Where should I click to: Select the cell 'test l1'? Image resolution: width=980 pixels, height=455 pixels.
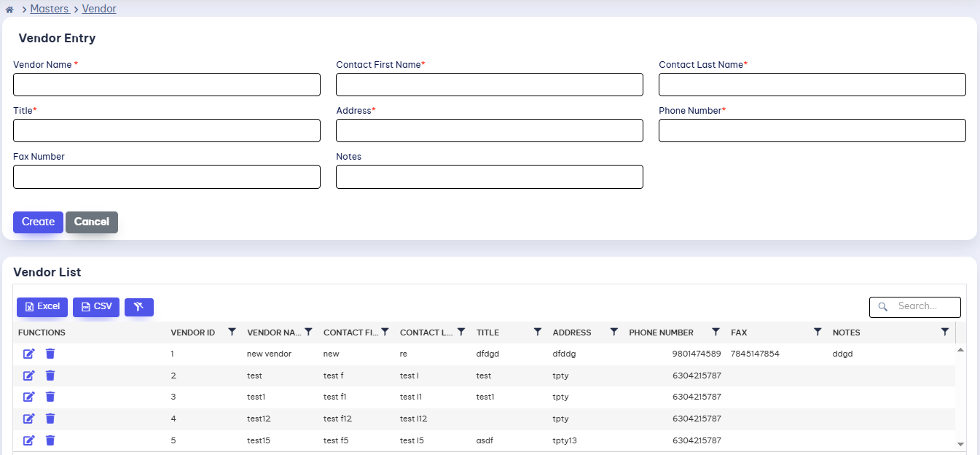tap(411, 397)
